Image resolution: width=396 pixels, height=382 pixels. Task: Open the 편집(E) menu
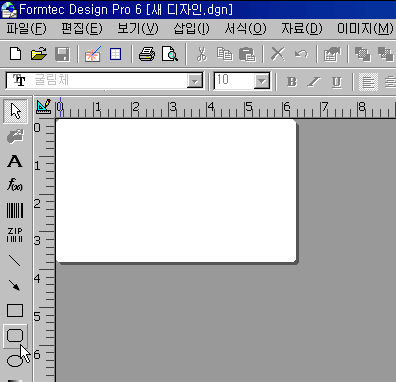point(82,29)
